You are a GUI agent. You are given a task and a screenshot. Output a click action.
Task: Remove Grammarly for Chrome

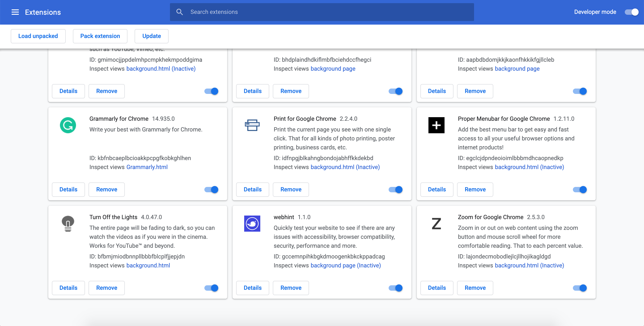pyautogui.click(x=106, y=190)
